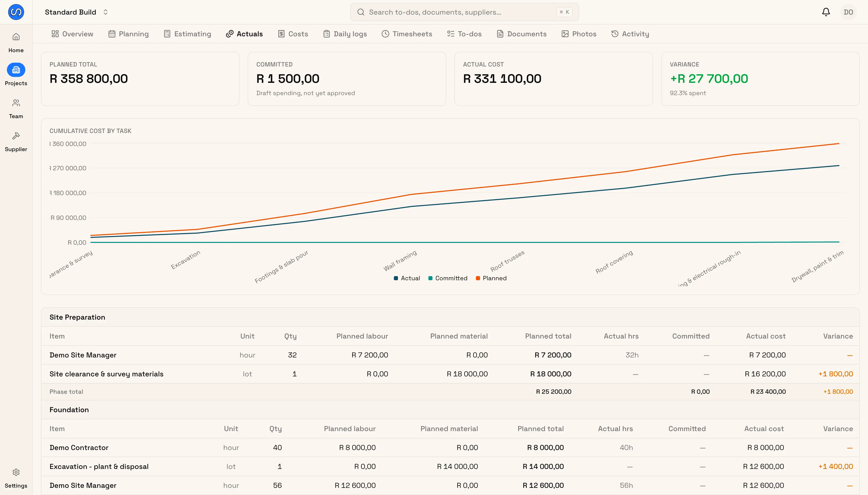Click Cumulative Cost By Task heading
This screenshot has height=495, width=868.
point(90,131)
